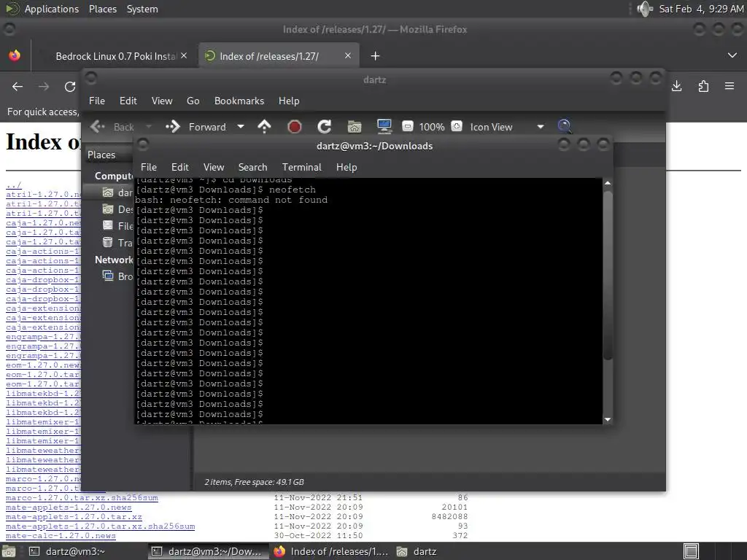Open the terminal's Help menu

pos(347,167)
